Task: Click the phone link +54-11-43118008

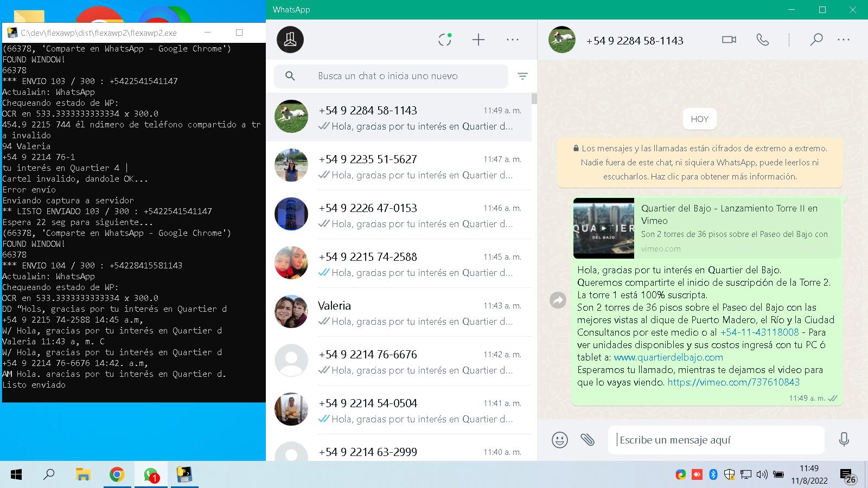Action: coord(759,332)
